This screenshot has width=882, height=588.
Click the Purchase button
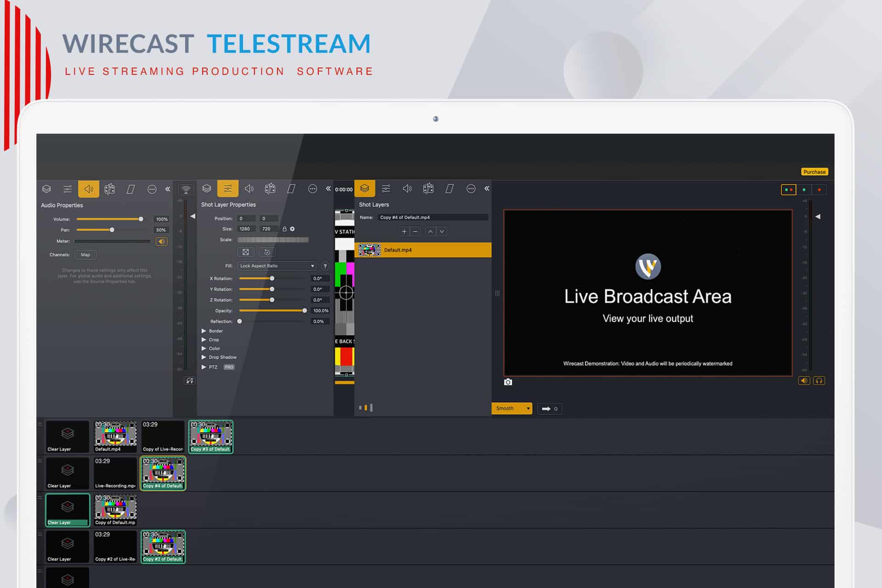click(814, 172)
